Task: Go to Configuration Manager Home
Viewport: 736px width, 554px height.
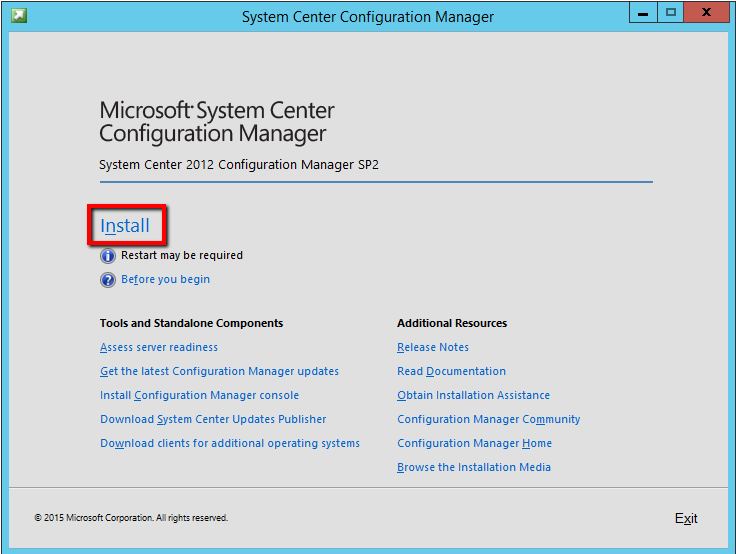Action: coord(474,444)
